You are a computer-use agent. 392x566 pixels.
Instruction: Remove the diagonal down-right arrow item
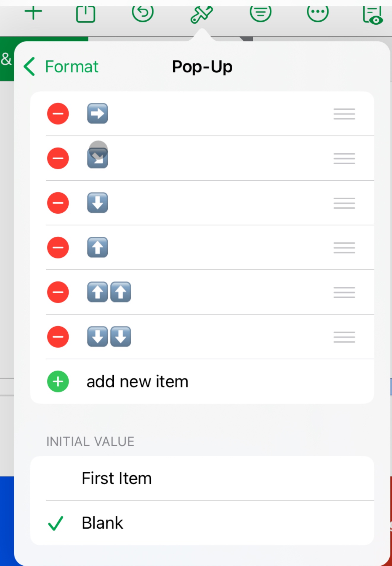58,158
